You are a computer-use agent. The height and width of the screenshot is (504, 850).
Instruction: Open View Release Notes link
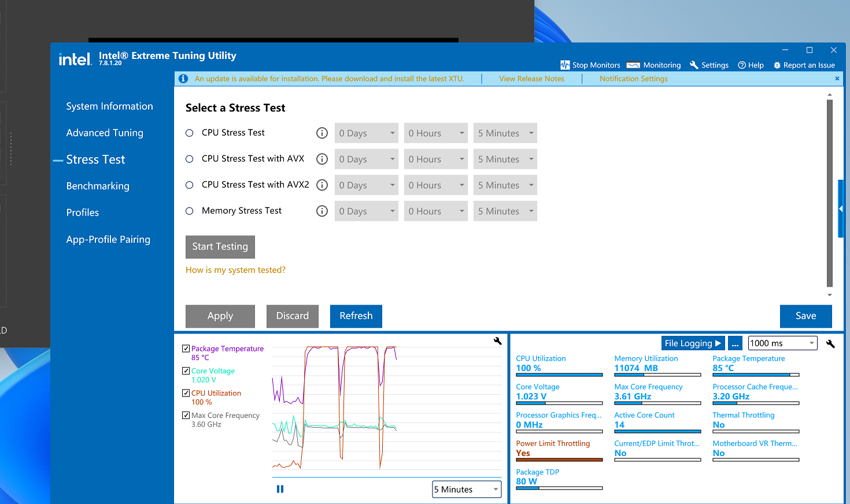tap(532, 79)
